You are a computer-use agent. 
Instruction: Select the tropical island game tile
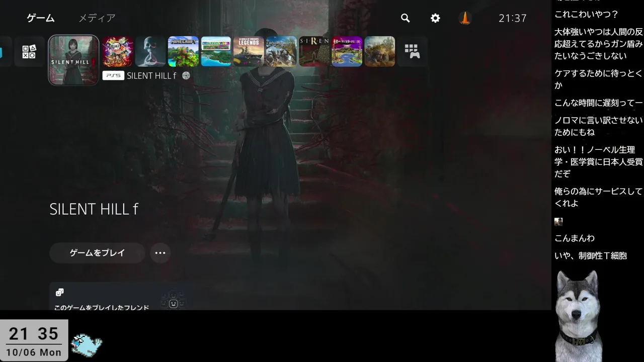coord(216,51)
